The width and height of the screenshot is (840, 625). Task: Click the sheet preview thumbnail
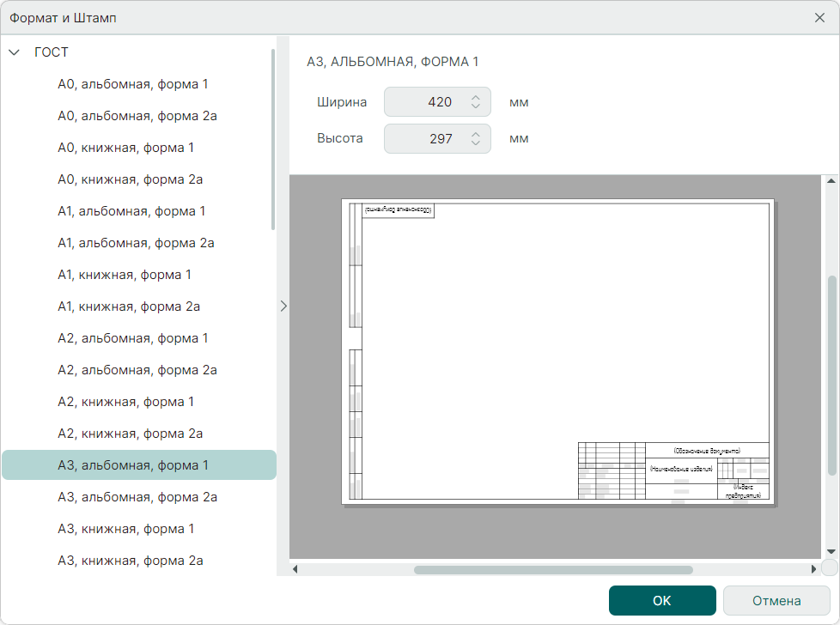pyautogui.click(x=557, y=351)
